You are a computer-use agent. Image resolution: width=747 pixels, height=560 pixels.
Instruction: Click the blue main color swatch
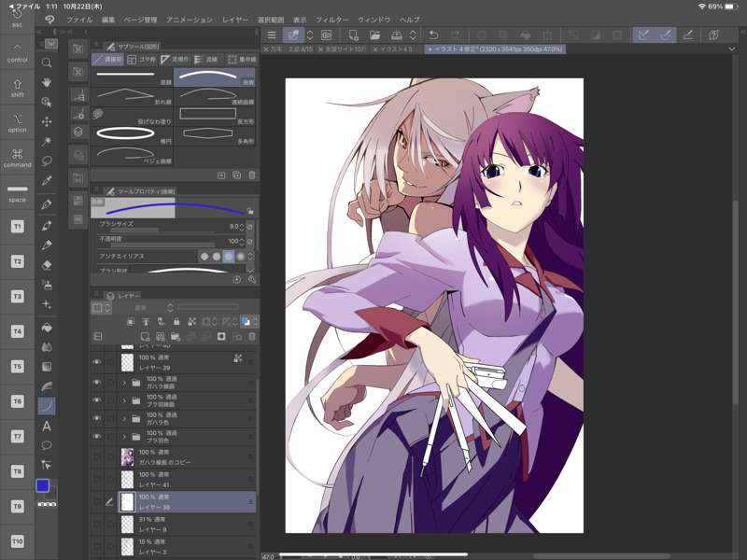[x=42, y=485]
